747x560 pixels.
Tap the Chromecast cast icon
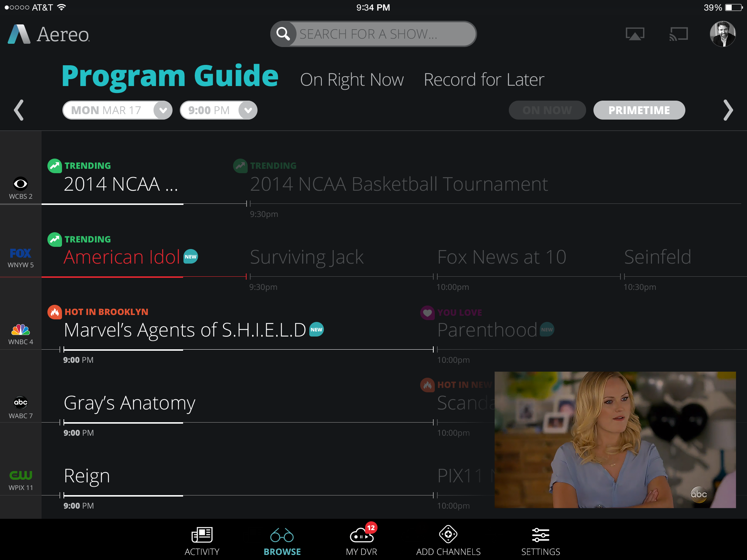pos(678,34)
